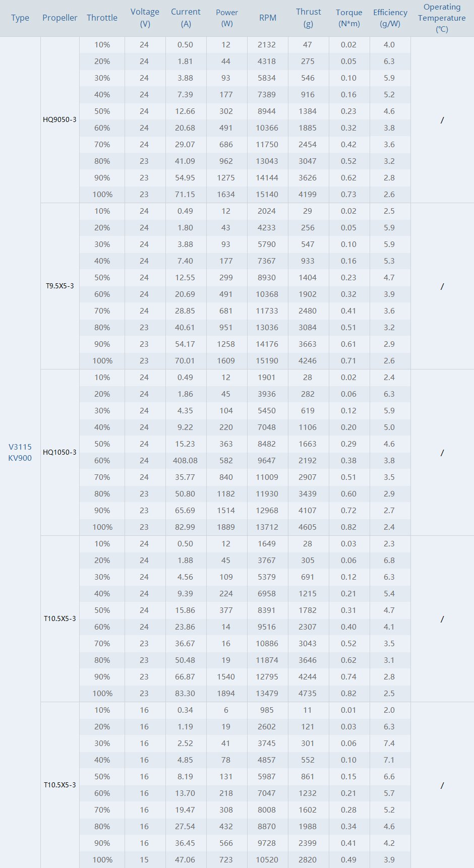Select the Throttle column header
The image size is (474, 868).
(x=102, y=18)
